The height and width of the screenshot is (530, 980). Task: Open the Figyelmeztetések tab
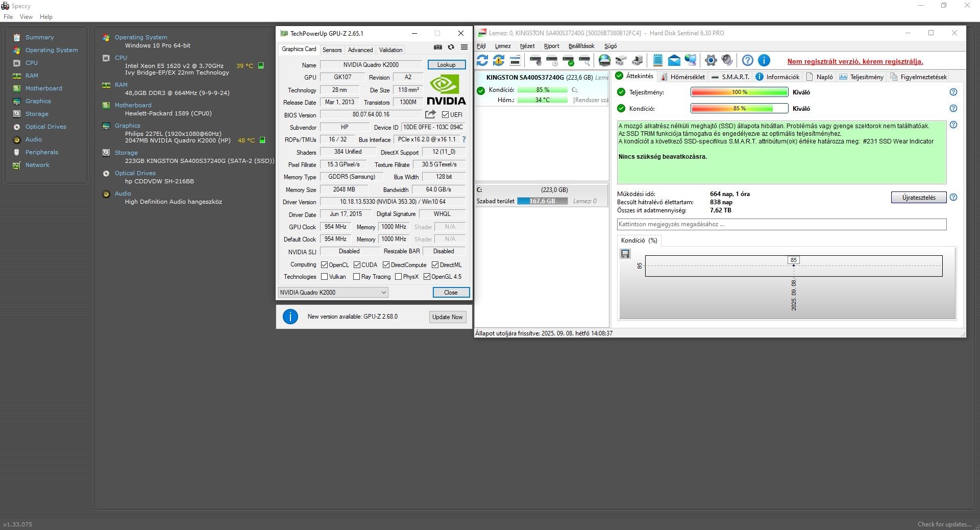point(918,77)
